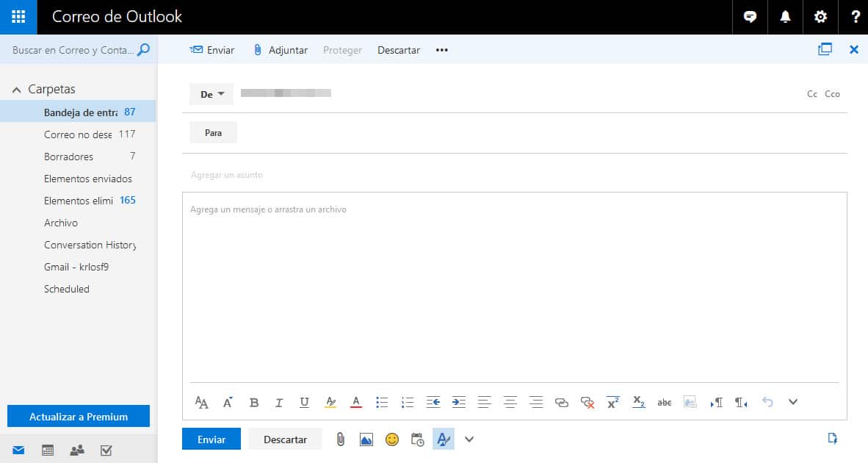868x463 pixels.
Task: Open the calendar scheduling icon
Action: pyautogui.click(x=417, y=439)
